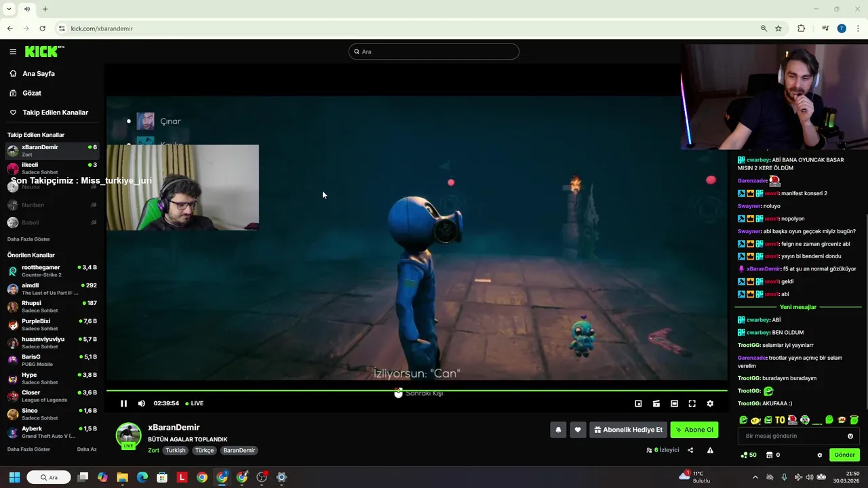The image size is (868, 488).
Task: Open Gözat browse page
Action: click(32, 93)
